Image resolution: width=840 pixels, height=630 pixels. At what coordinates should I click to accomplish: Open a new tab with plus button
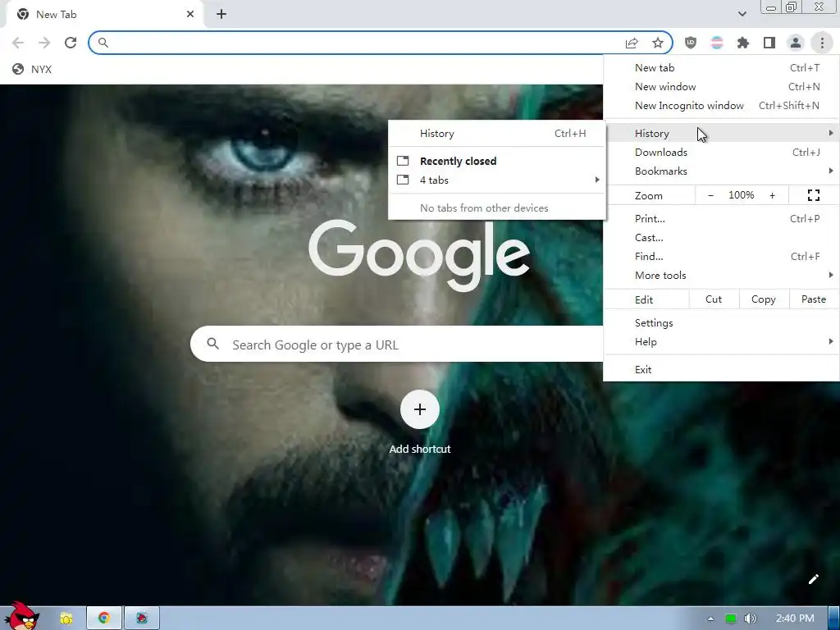pos(221,15)
